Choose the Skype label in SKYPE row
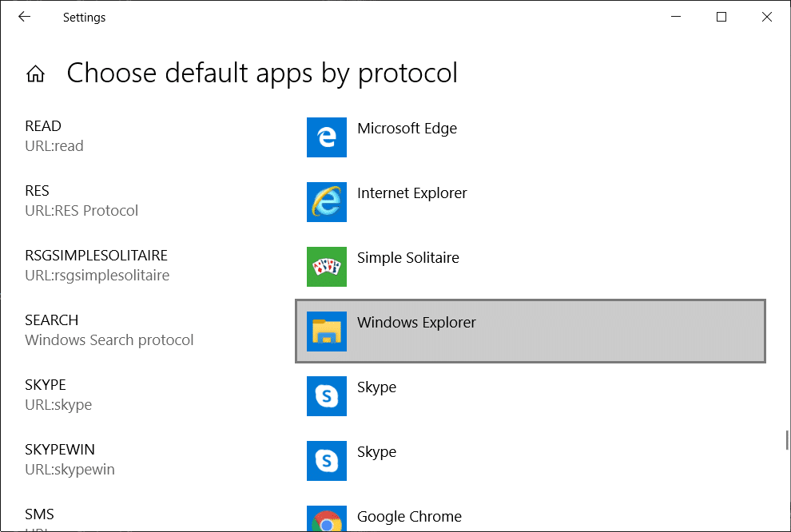Image resolution: width=791 pixels, height=532 pixels. [x=376, y=387]
